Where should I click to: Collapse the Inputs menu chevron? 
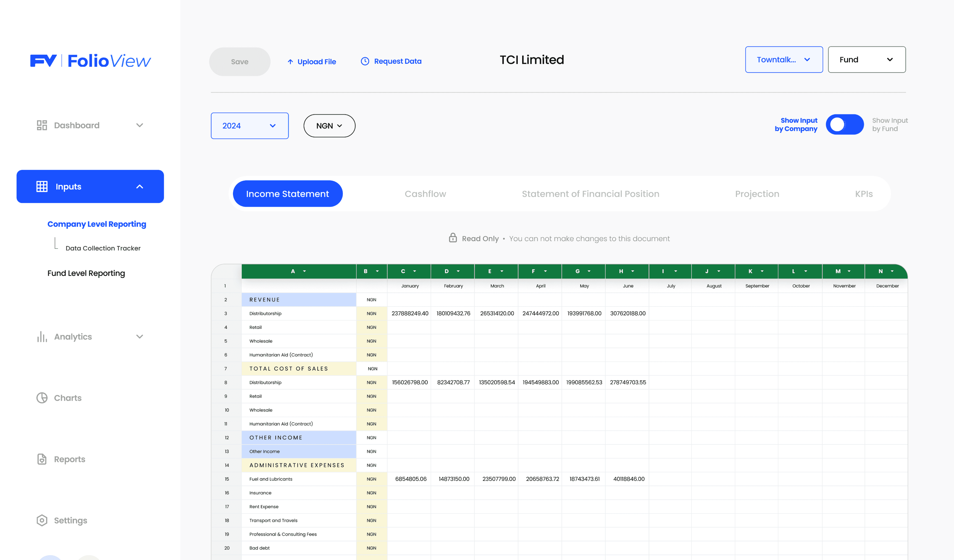[x=140, y=187]
